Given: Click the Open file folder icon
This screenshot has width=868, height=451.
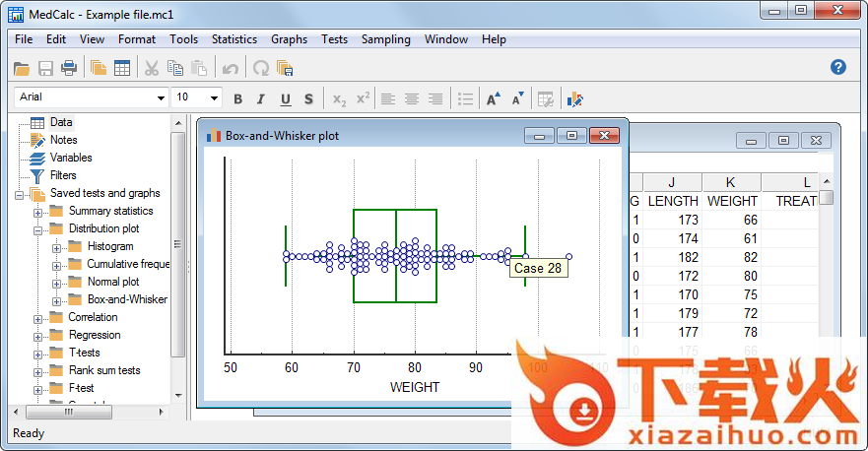Looking at the screenshot, I should coord(22,68).
